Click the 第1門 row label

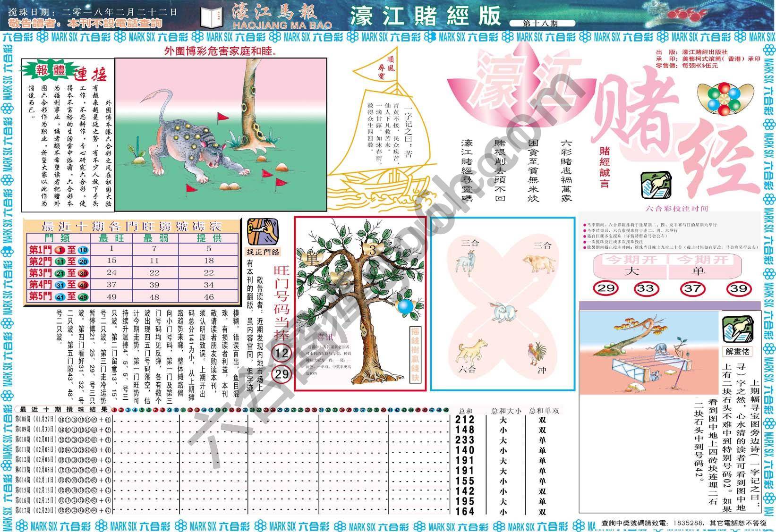58,250
